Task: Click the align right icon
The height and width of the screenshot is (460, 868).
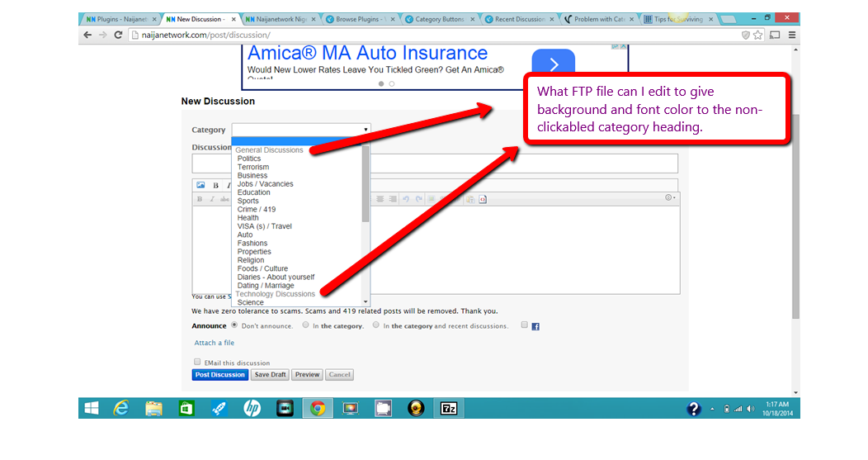Action: click(x=393, y=199)
